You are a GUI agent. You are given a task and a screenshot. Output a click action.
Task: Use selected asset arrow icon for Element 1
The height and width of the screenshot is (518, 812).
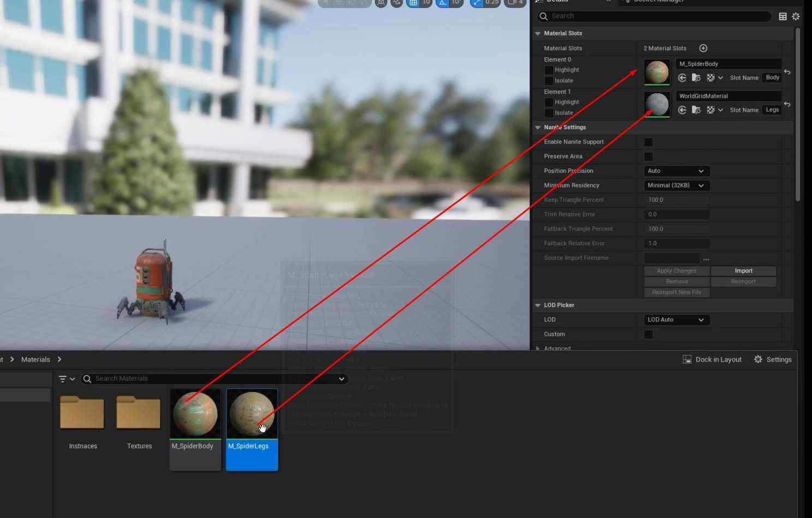pyautogui.click(x=682, y=110)
